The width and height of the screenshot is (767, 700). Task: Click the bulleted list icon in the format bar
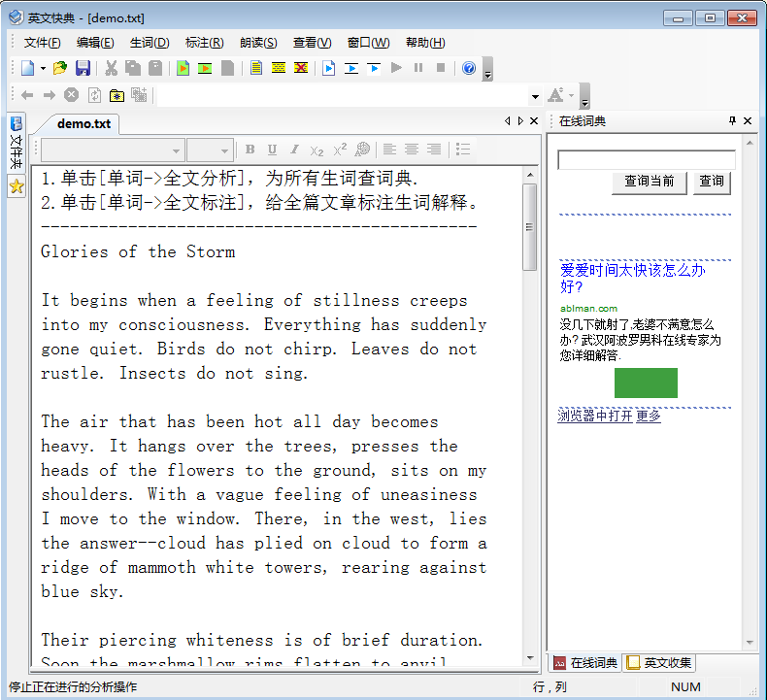pos(463,150)
